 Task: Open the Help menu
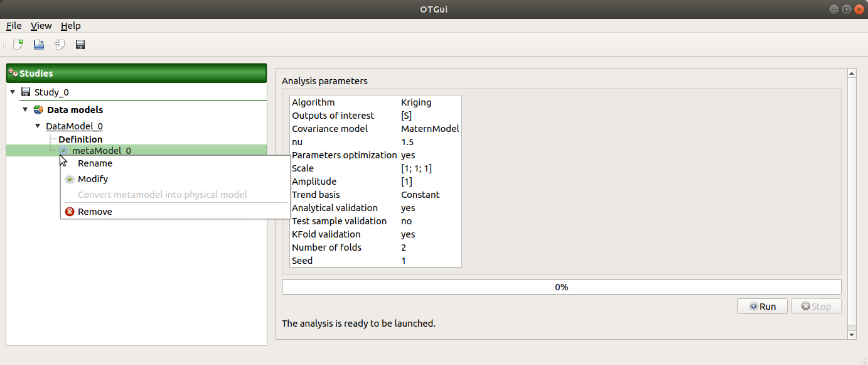[70, 26]
